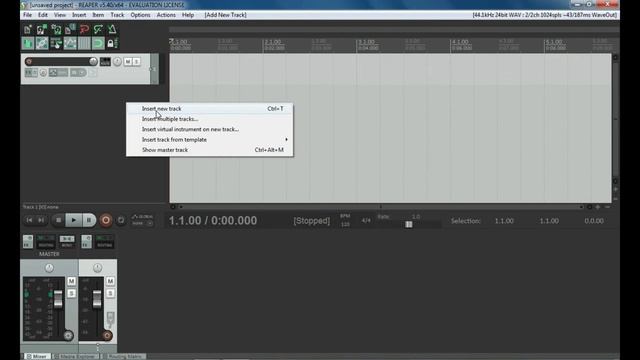Toggle locking padlock toolbar button
The width and height of the screenshot is (640, 360).
112,43
